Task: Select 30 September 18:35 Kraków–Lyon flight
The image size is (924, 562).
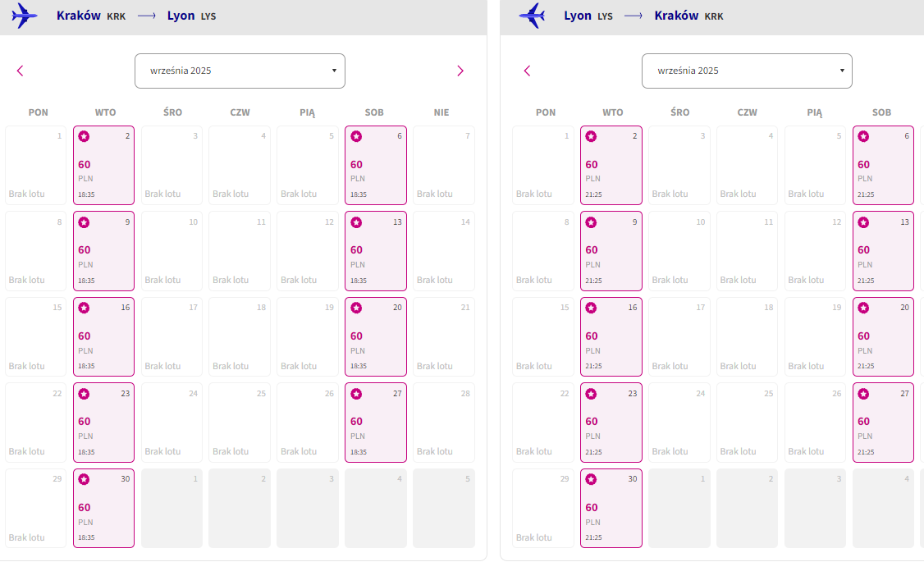Action: coord(103,509)
